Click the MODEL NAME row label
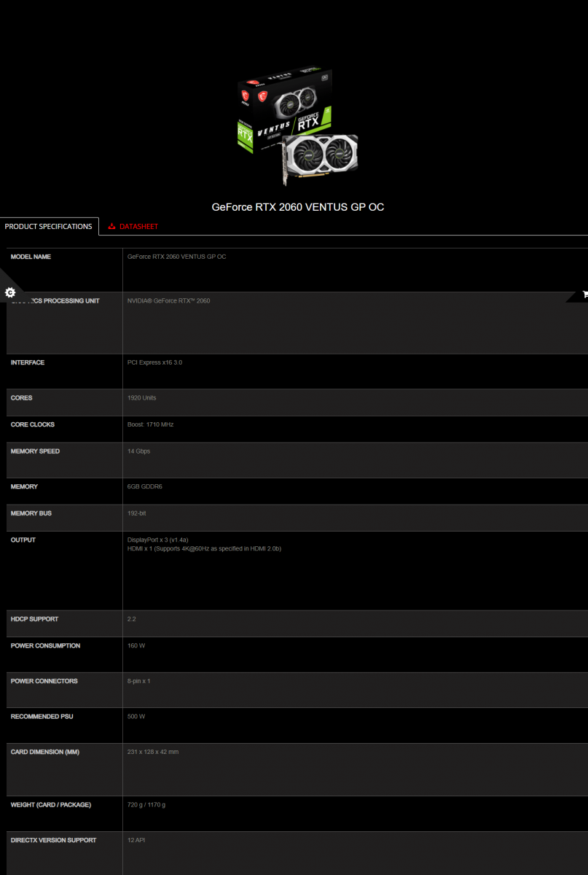588x875 pixels. 31,257
